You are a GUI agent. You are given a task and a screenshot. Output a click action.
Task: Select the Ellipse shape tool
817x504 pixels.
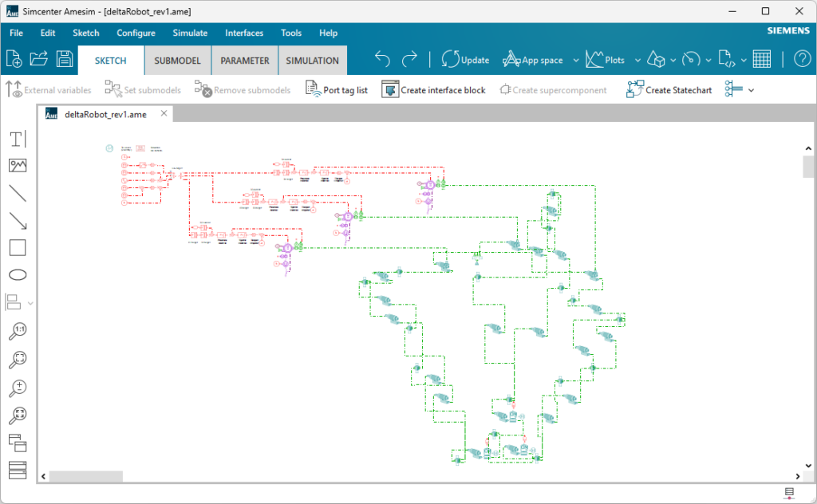coord(18,275)
